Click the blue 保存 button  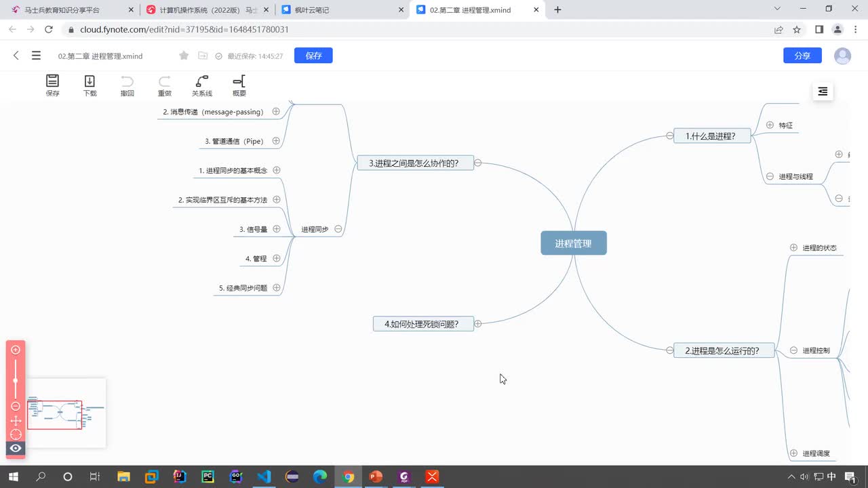(x=313, y=56)
